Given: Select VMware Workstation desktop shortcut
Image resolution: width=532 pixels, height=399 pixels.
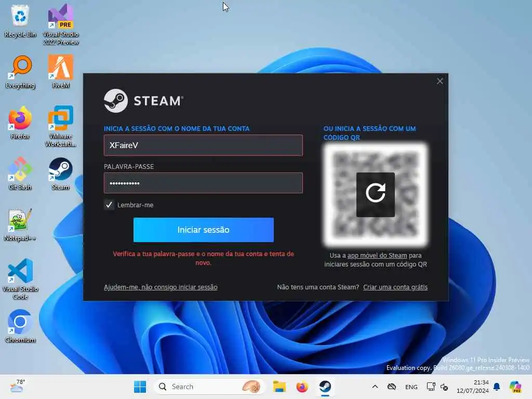Looking at the screenshot, I should 61,126.
